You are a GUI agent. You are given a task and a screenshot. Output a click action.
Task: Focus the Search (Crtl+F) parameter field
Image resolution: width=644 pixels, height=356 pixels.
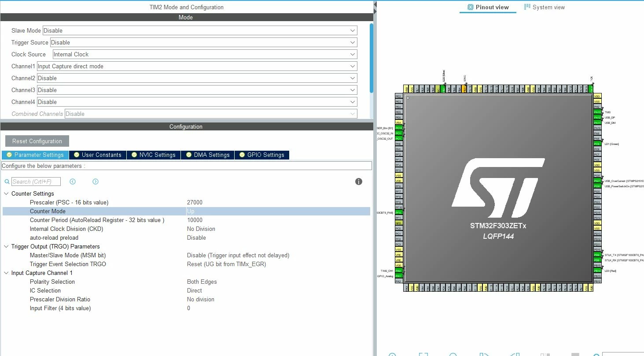tap(36, 182)
